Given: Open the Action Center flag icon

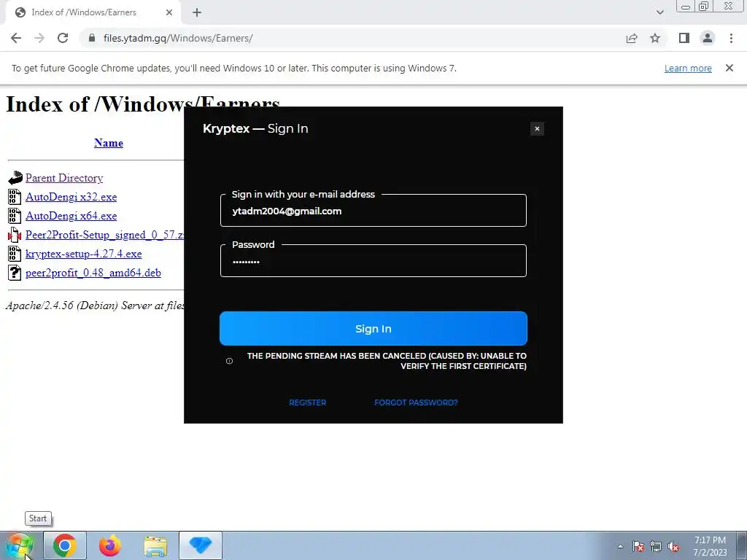Looking at the screenshot, I should [x=638, y=546].
